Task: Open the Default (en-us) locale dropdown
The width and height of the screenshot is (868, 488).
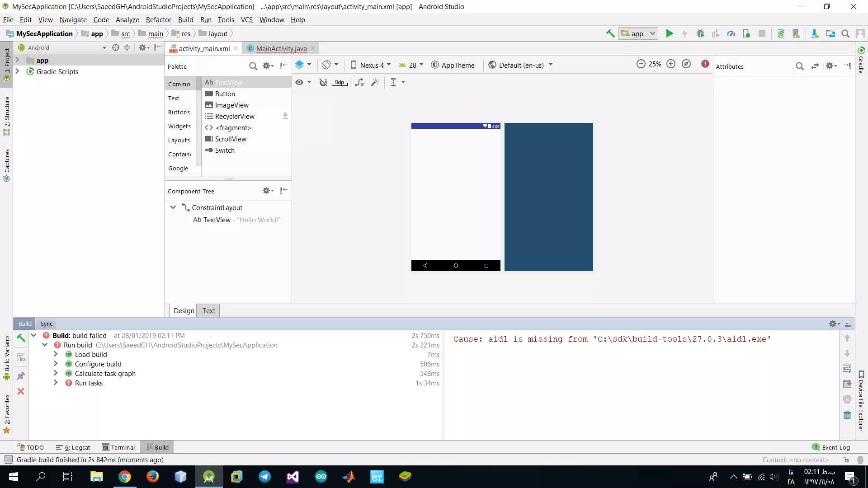Action: point(521,65)
